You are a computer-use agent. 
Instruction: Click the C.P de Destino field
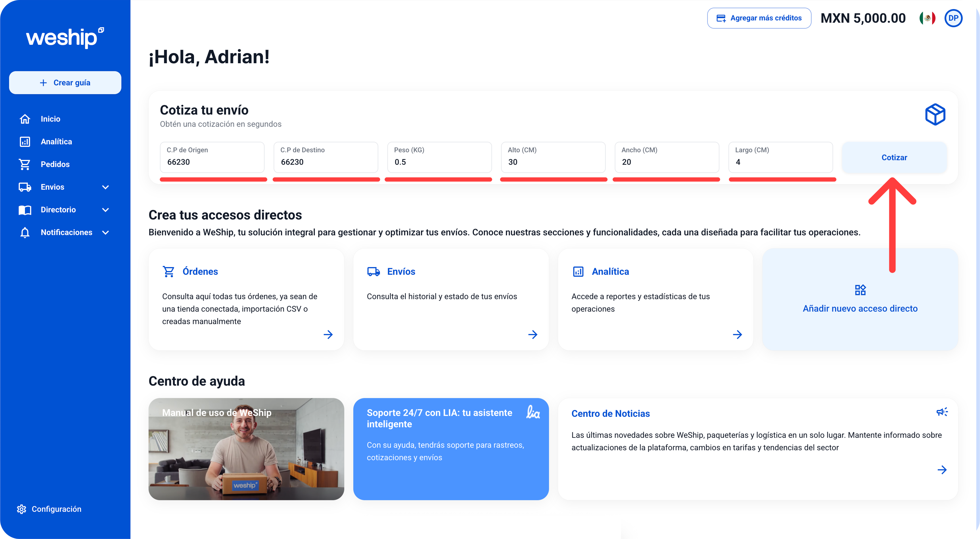coord(326,157)
